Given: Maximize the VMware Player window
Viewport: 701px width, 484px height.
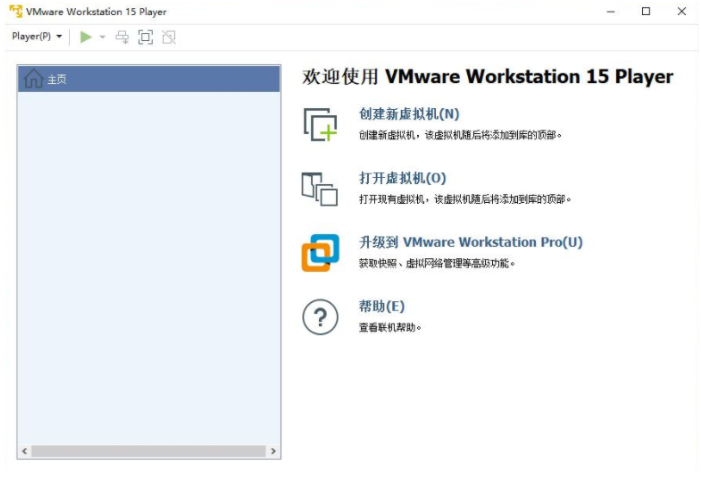Looking at the screenshot, I should click(646, 11).
